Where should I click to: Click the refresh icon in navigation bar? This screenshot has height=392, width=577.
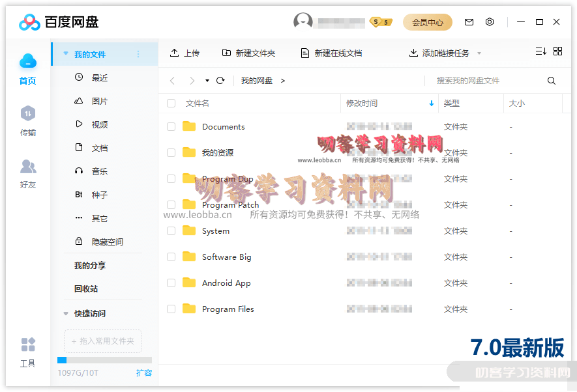pyautogui.click(x=220, y=81)
